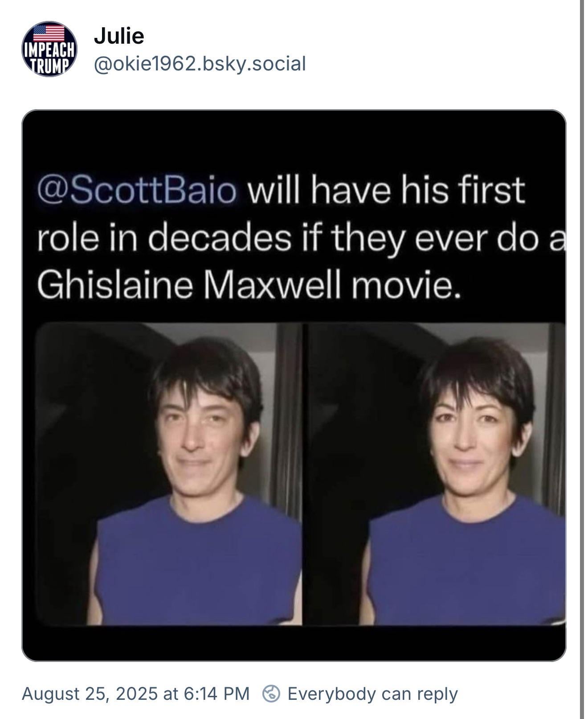Click the right side-by-side portrait photo
The height and width of the screenshot is (719, 588).
tap(437, 474)
